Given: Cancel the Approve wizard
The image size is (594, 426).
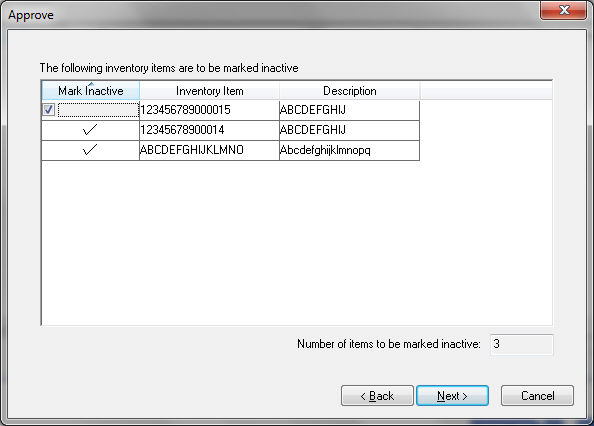Looking at the screenshot, I should click(537, 396).
